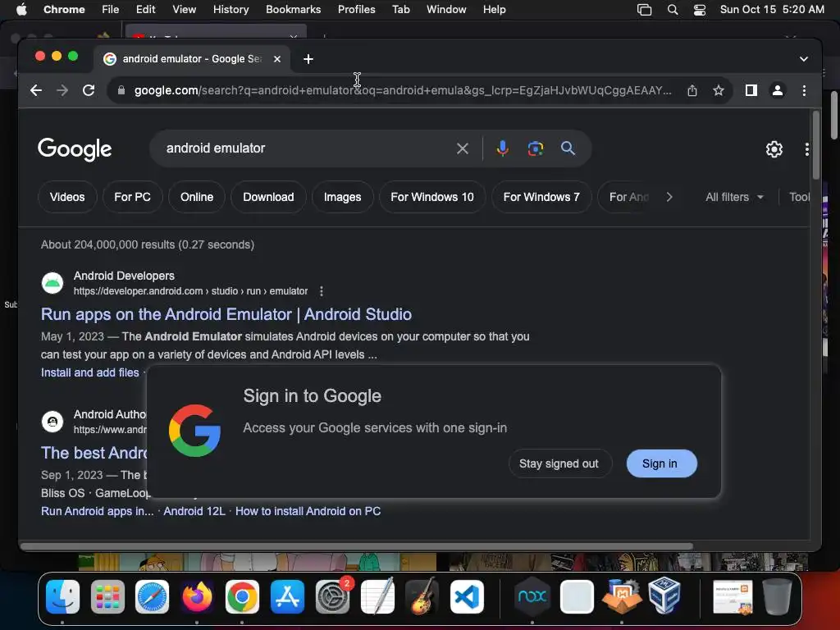The image size is (840, 630).
Task: Search by image with Google Lens
Action: (535, 148)
